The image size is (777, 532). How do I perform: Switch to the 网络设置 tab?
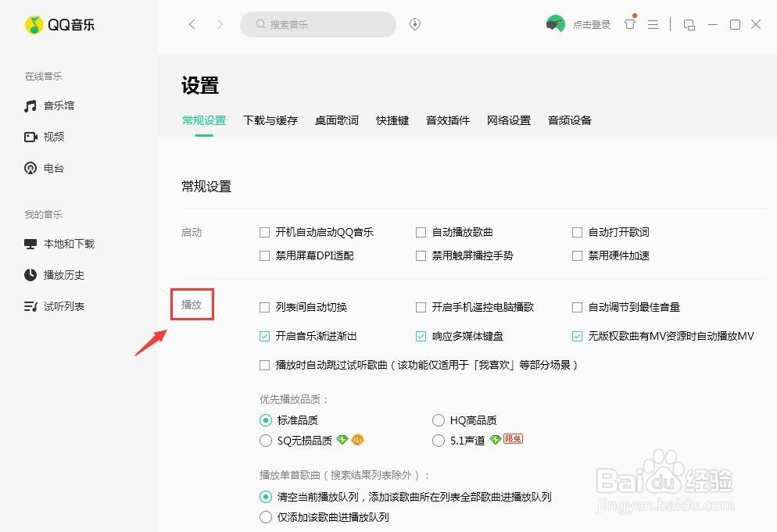(x=509, y=120)
